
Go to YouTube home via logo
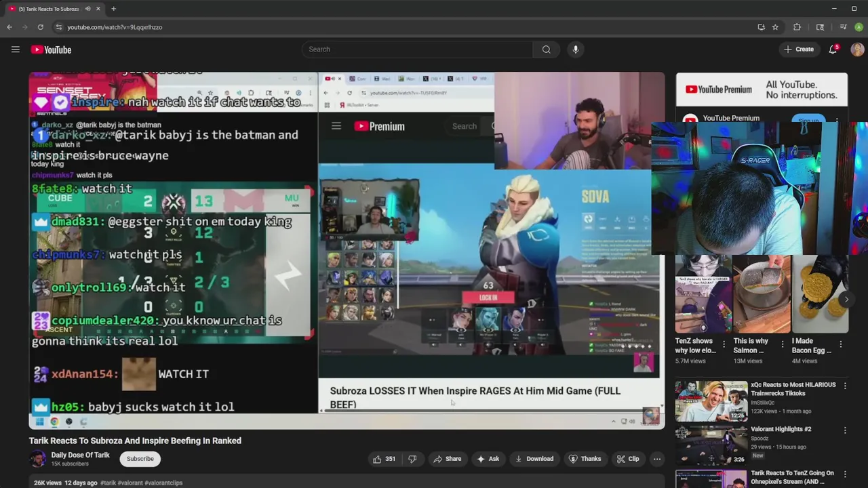tap(51, 49)
